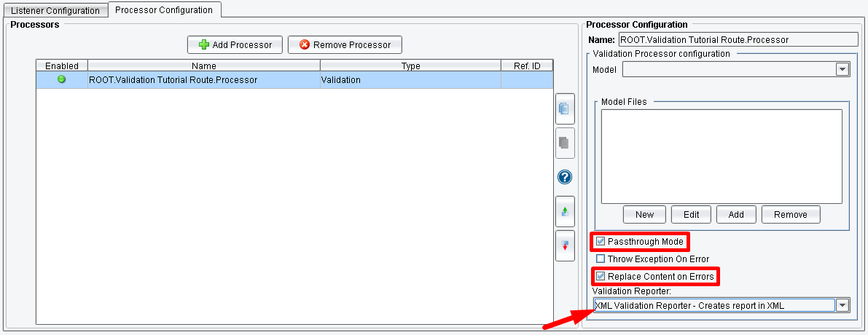Switch to Listener Configuration tab
868x335 pixels.
(x=55, y=11)
